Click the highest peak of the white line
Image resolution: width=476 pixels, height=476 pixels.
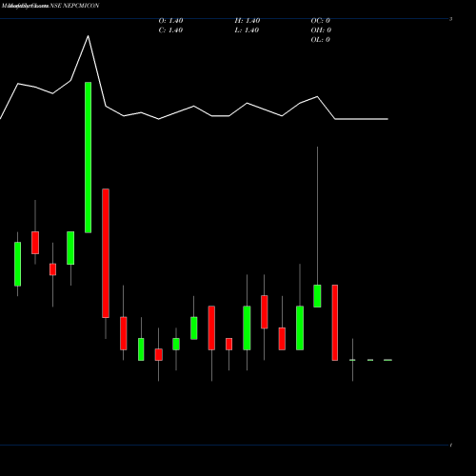(89, 36)
